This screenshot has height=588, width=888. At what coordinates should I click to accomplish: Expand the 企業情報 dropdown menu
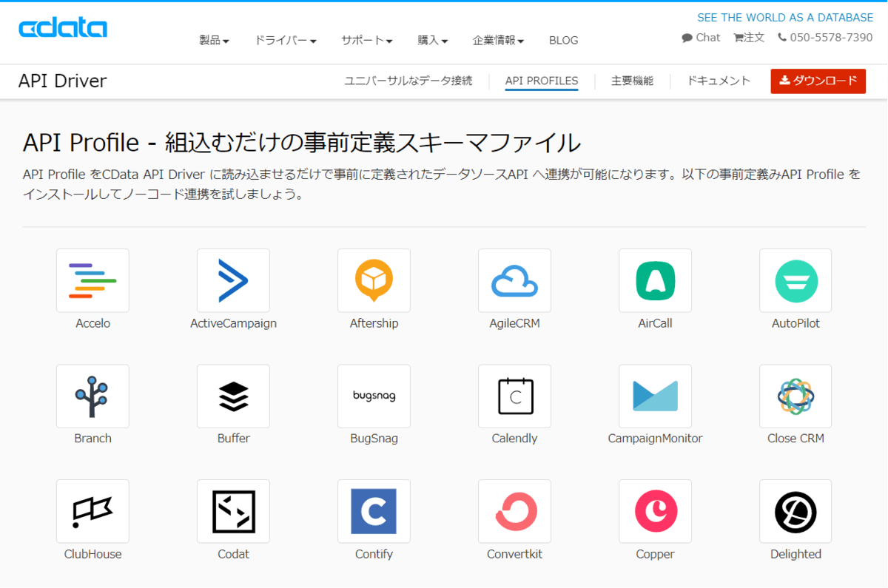point(499,41)
